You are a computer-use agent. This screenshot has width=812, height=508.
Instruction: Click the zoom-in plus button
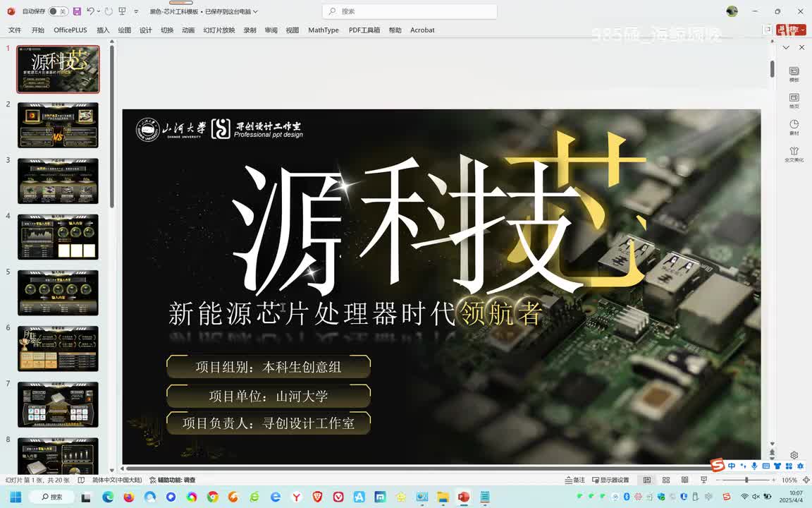pyautogui.click(x=774, y=480)
